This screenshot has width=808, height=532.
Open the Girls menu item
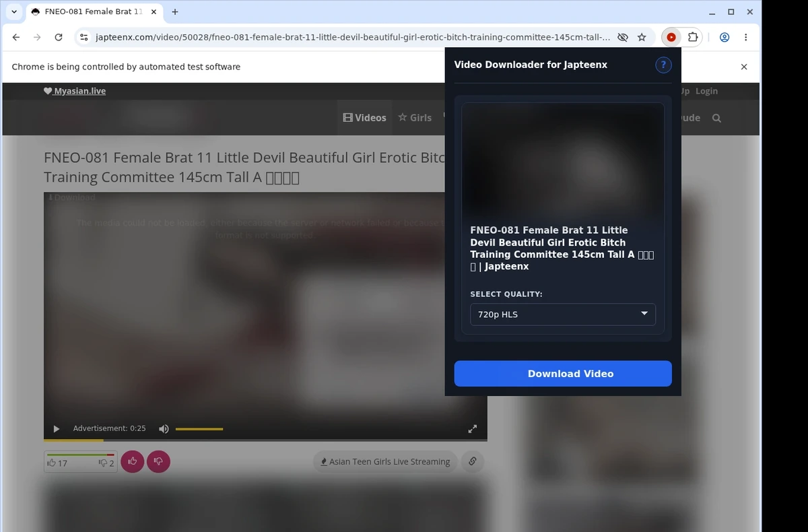pos(415,117)
